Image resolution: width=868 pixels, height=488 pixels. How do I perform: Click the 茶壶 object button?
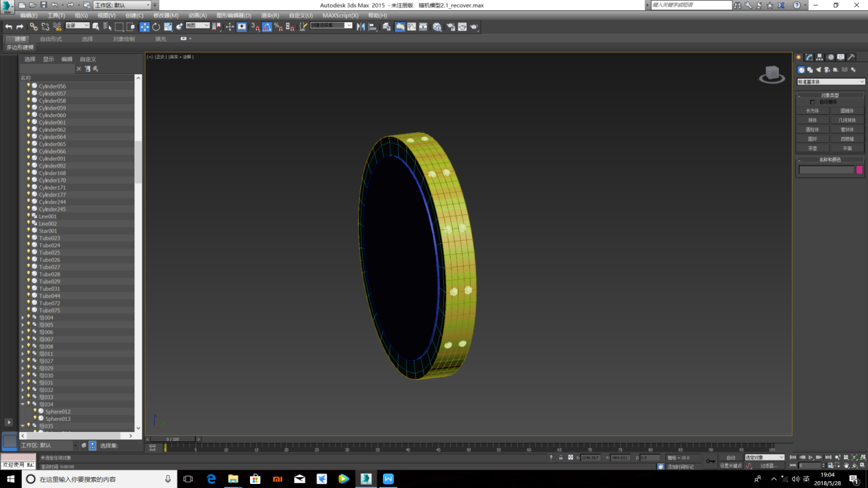813,148
